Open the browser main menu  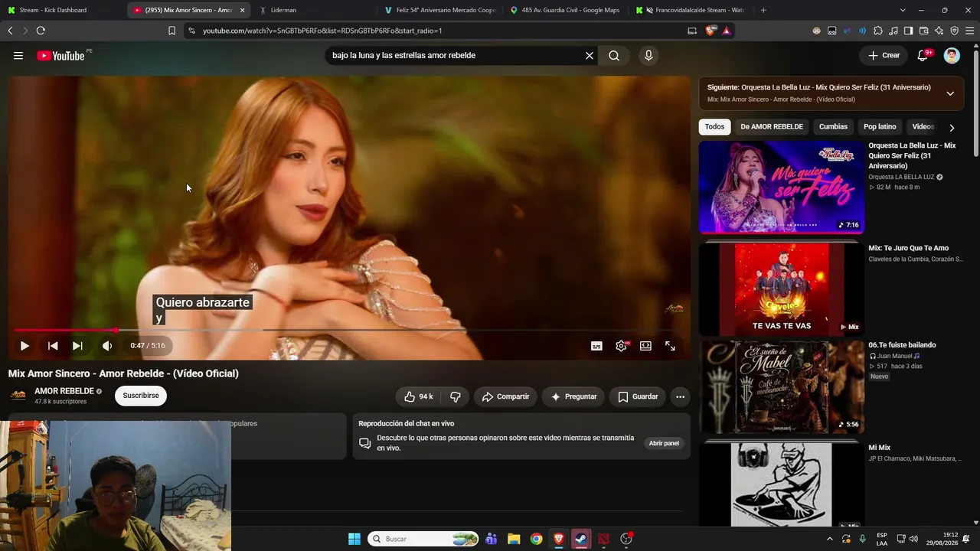click(x=969, y=31)
